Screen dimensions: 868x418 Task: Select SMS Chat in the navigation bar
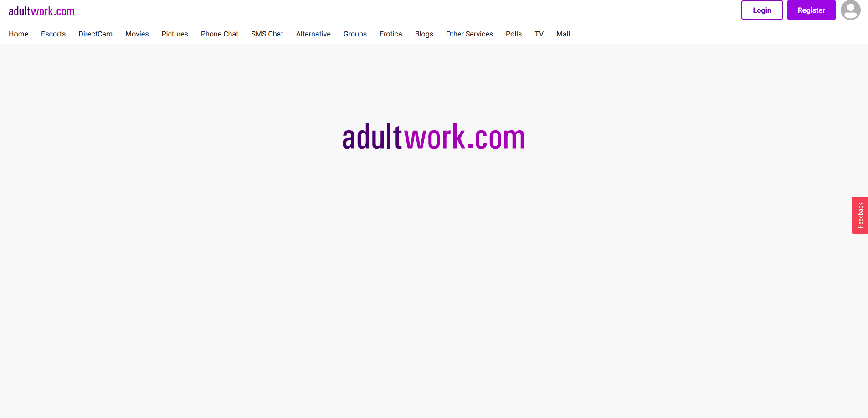point(267,34)
